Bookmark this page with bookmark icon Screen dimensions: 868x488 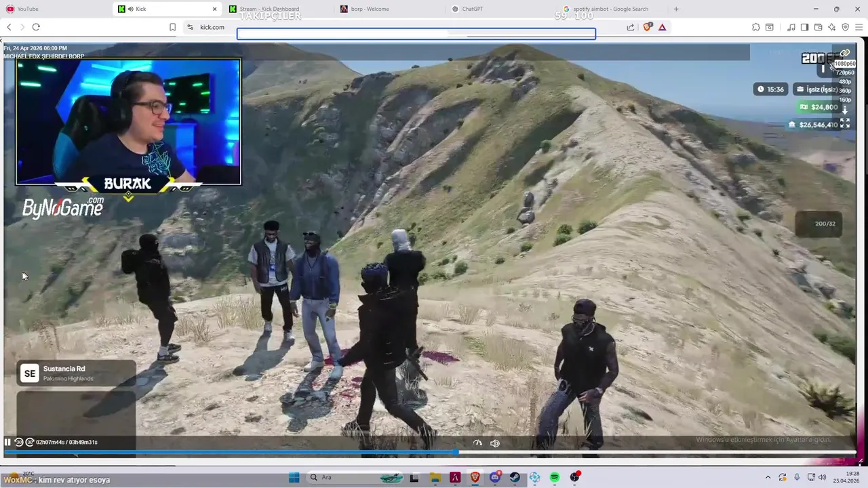pyautogui.click(x=172, y=27)
